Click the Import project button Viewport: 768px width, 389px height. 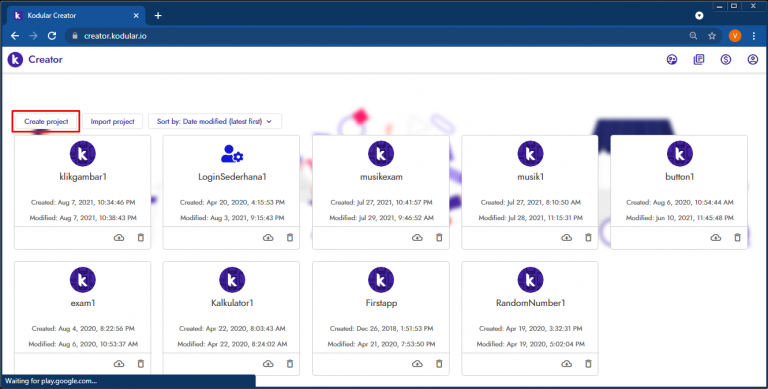112,122
